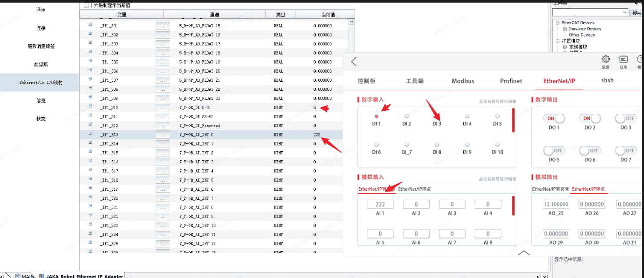
Task: Open the toolbox search dropdown
Action: tap(625, 13)
